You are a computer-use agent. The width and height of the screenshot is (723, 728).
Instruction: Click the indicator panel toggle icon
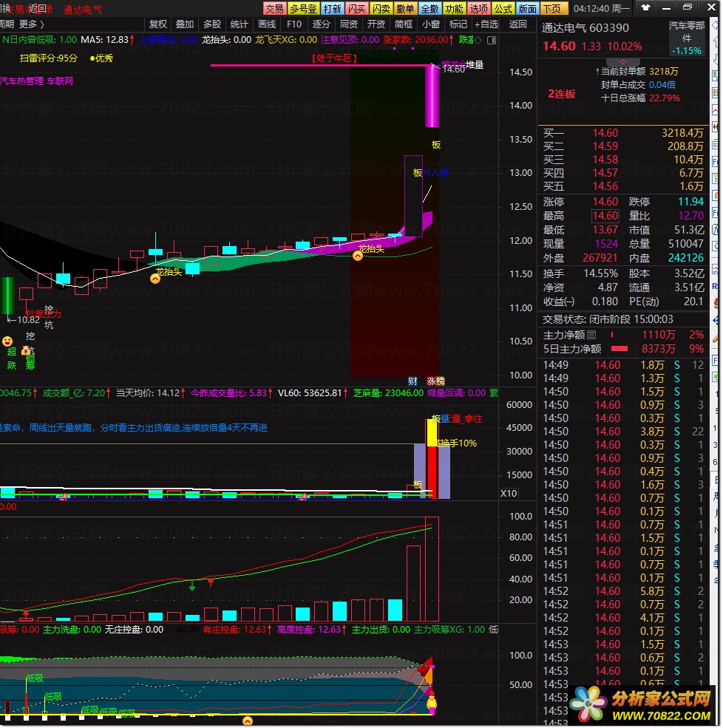(492, 41)
